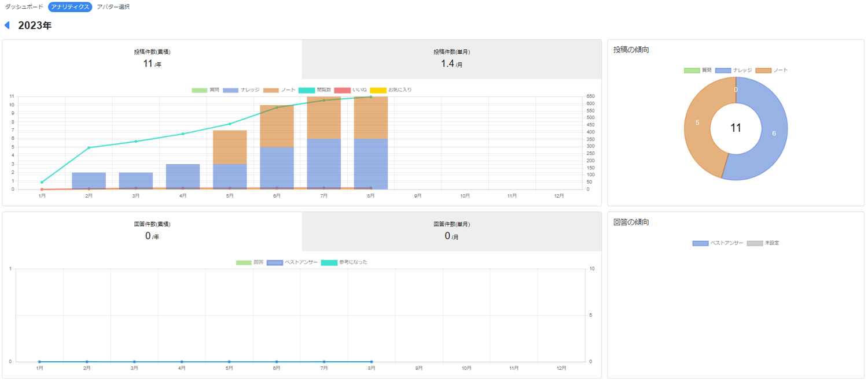868x382 pixels.
Task: Switch to 投稿件数(単月) monthly view
Action: pos(451,59)
